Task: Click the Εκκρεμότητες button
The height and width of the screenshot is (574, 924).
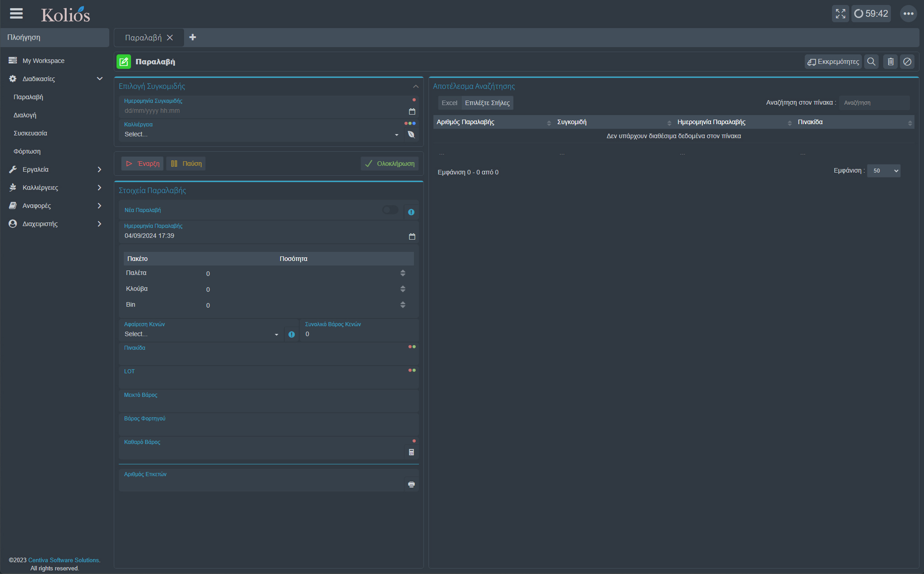Action: point(833,62)
